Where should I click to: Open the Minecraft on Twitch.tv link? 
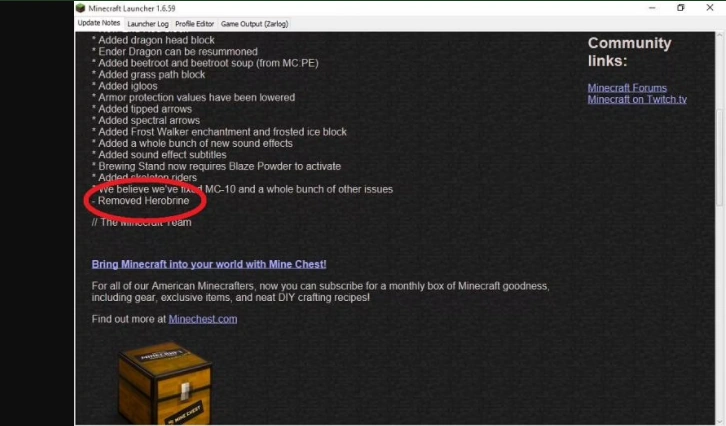coord(637,100)
